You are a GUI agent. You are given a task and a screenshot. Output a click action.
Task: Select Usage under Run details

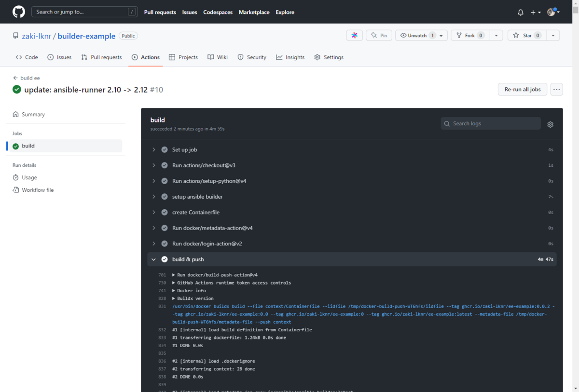pos(29,177)
